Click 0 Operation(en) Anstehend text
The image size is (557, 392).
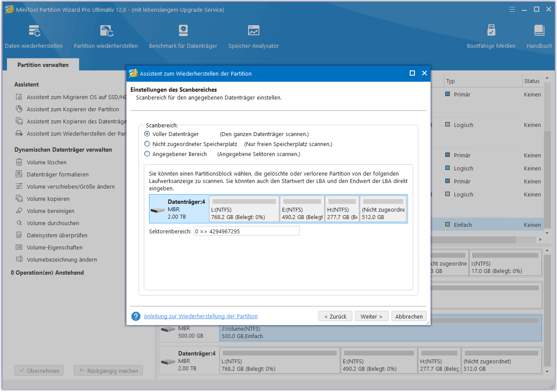47,273
